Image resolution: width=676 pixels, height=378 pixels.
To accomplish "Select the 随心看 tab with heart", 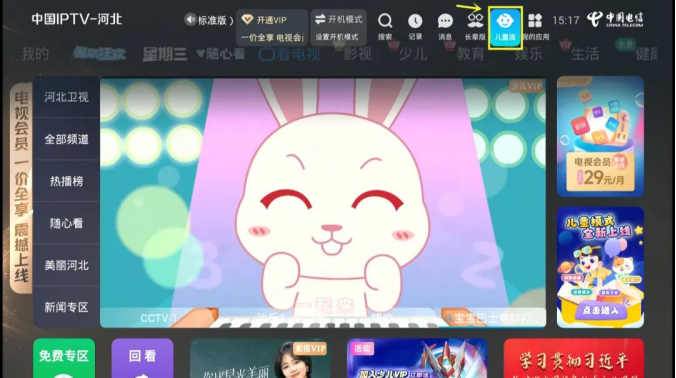I will [220, 54].
